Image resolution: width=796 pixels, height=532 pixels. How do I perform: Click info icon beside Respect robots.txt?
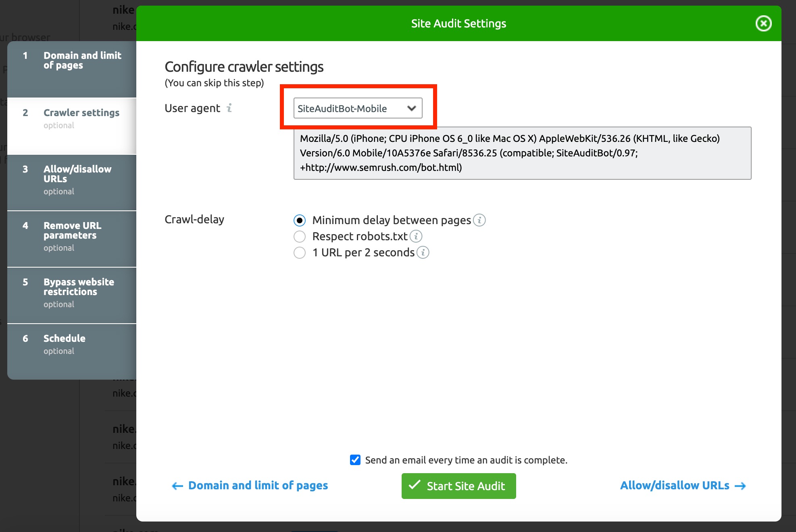(x=416, y=236)
